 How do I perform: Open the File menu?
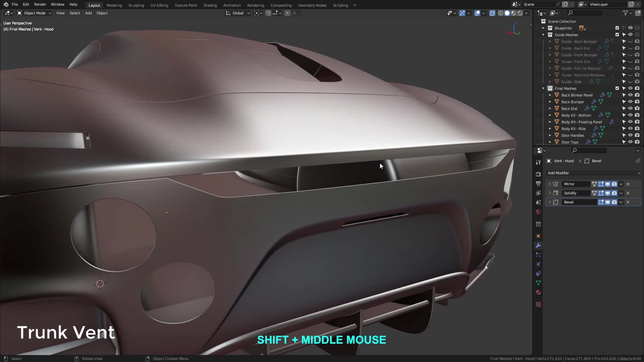point(15,4)
